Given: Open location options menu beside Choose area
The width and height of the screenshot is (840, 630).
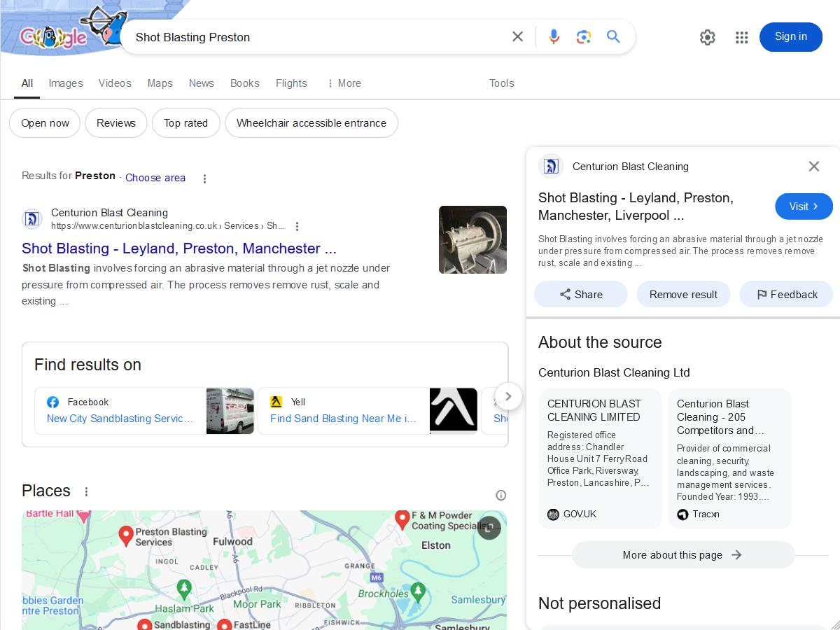Looking at the screenshot, I should [204, 178].
